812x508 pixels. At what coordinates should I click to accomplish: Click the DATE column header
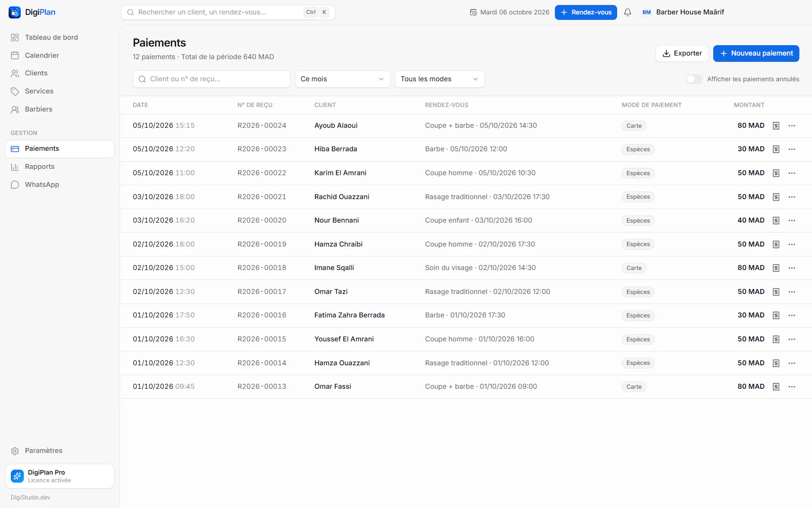140,105
